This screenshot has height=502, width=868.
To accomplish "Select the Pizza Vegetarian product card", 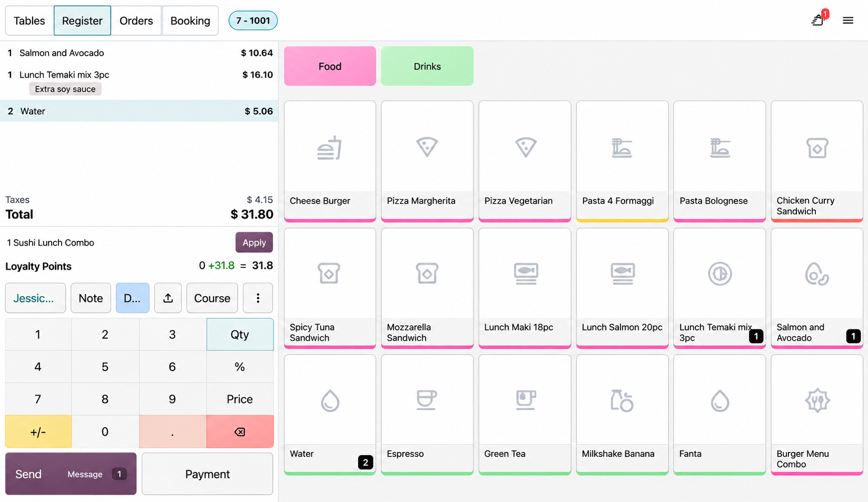I will [525, 161].
